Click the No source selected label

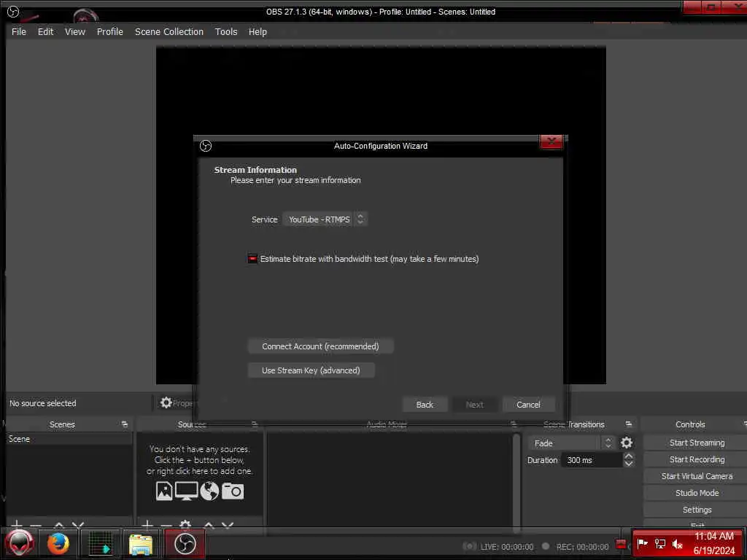[43, 403]
